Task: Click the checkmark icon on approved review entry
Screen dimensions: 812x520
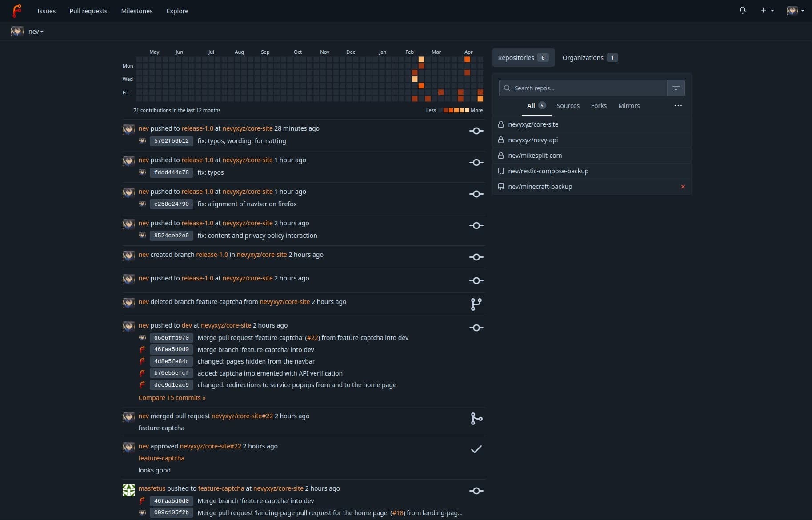Action: click(x=476, y=449)
